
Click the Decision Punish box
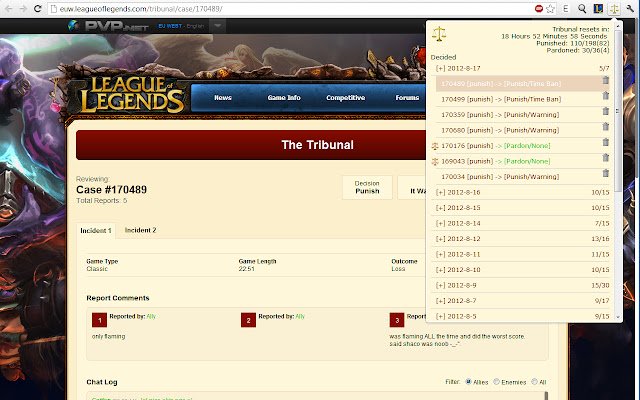coord(367,187)
